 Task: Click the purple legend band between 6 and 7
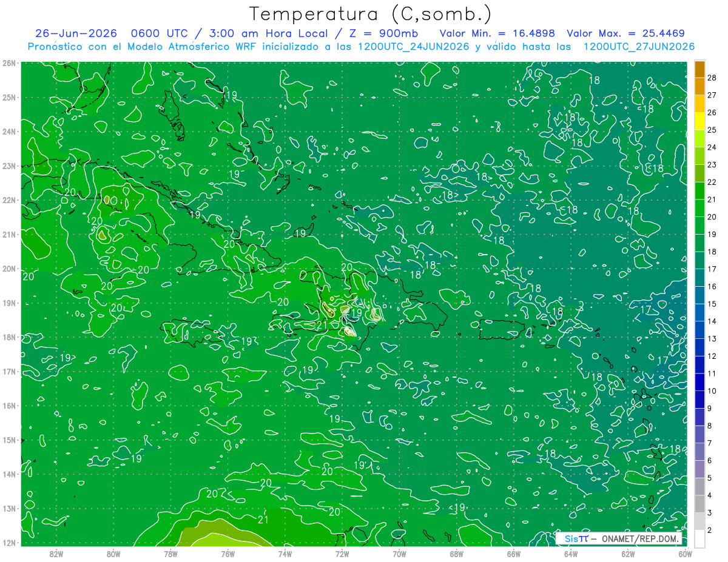click(699, 452)
